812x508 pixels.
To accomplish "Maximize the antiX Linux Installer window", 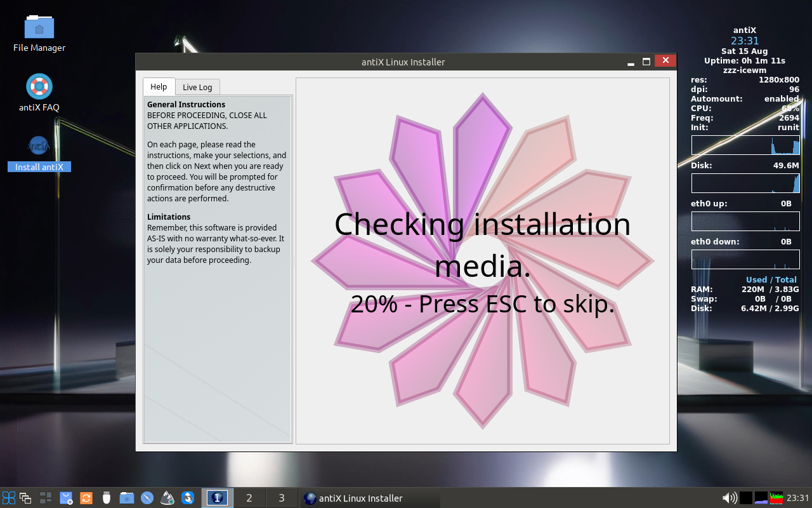I will click(x=646, y=62).
